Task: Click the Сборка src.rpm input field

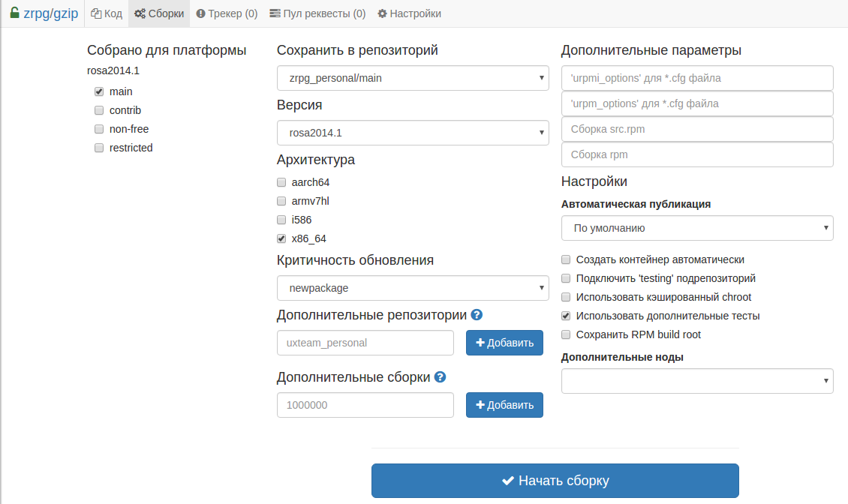Action: click(697, 129)
